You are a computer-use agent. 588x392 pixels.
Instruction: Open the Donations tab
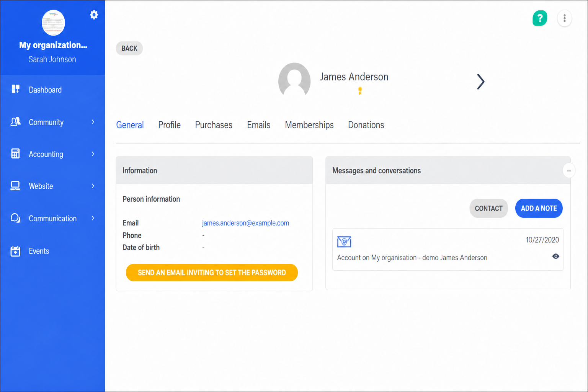(x=366, y=125)
